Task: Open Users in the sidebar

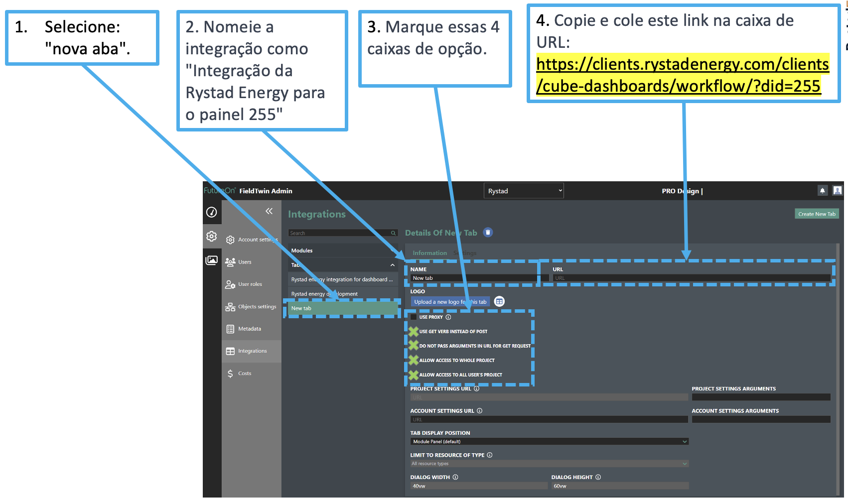Action: pyautogui.click(x=252, y=262)
